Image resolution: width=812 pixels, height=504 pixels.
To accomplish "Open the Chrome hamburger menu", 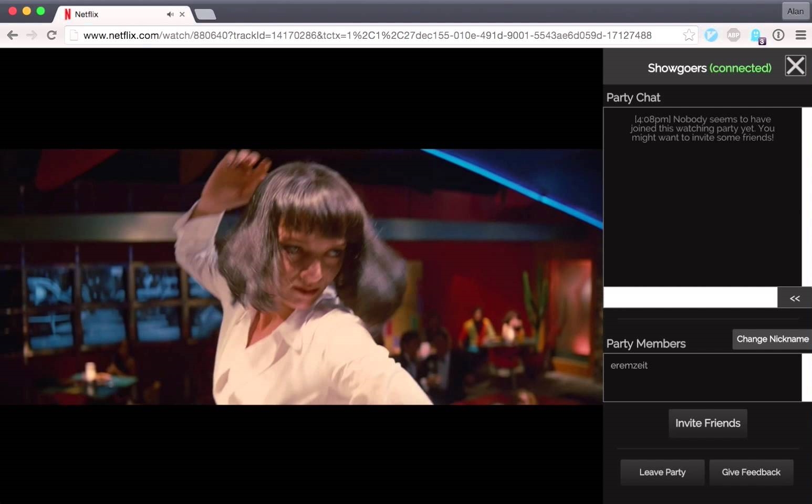I will [x=801, y=35].
